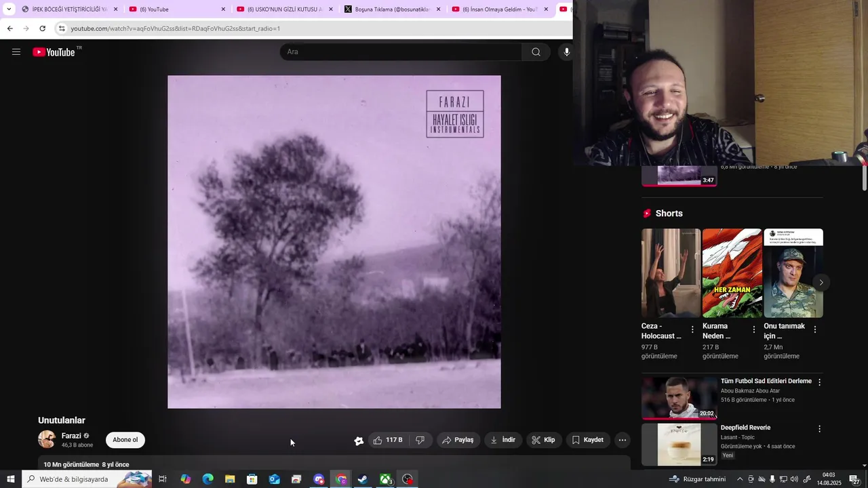This screenshot has height=488, width=868.
Task: Click the Paylaş share button
Action: (458, 440)
